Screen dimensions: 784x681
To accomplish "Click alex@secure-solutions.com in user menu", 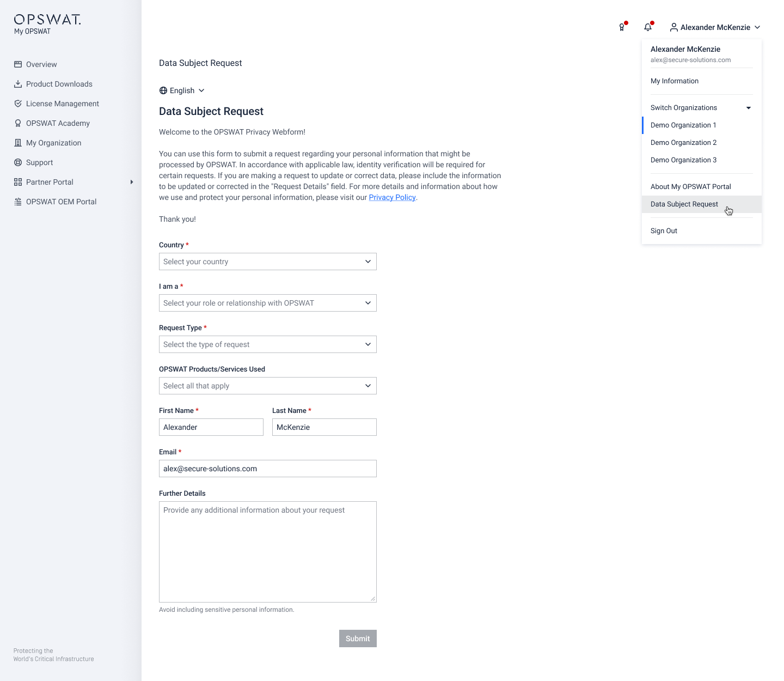I will point(690,60).
